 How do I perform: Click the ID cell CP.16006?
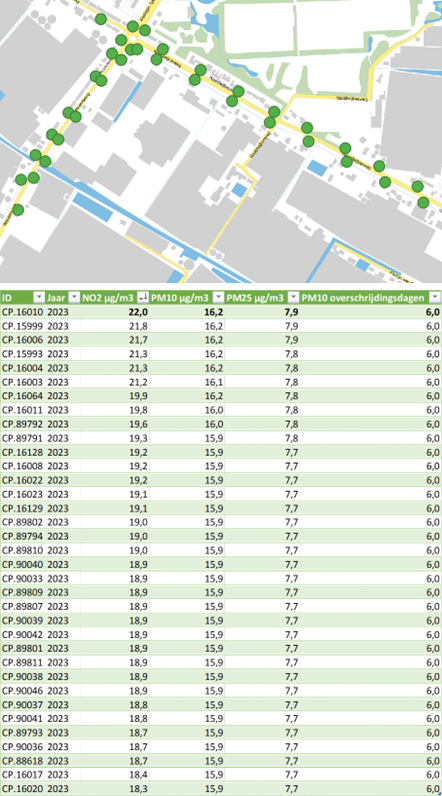click(x=23, y=340)
